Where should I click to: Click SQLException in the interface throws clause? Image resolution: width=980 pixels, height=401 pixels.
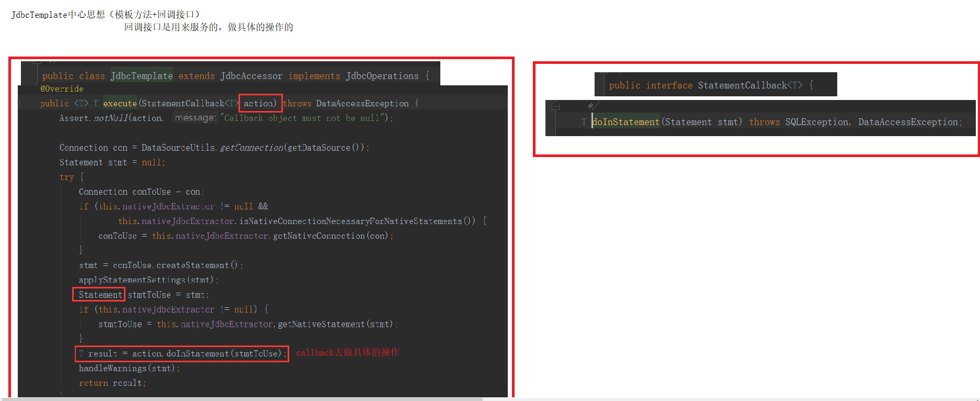point(817,122)
